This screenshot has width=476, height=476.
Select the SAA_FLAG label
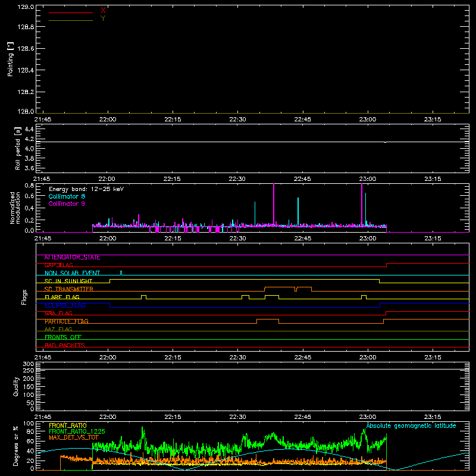pos(58,314)
